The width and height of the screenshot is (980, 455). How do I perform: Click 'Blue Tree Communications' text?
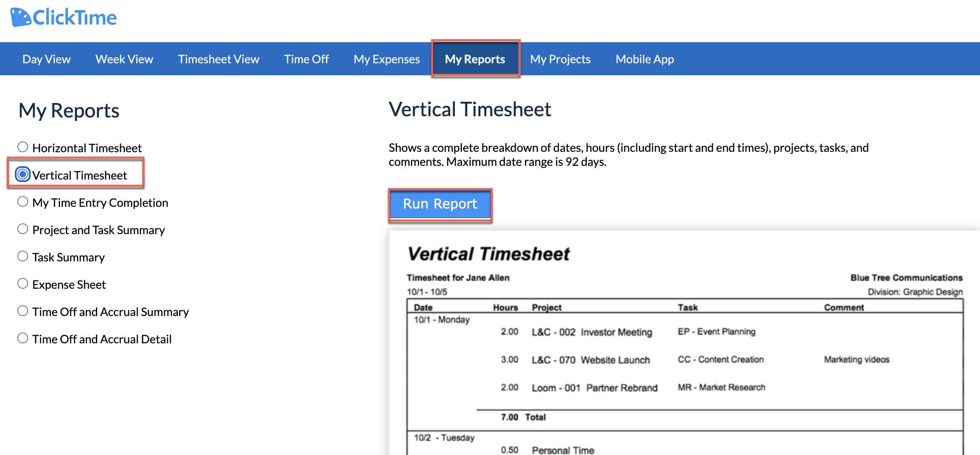pyautogui.click(x=906, y=278)
